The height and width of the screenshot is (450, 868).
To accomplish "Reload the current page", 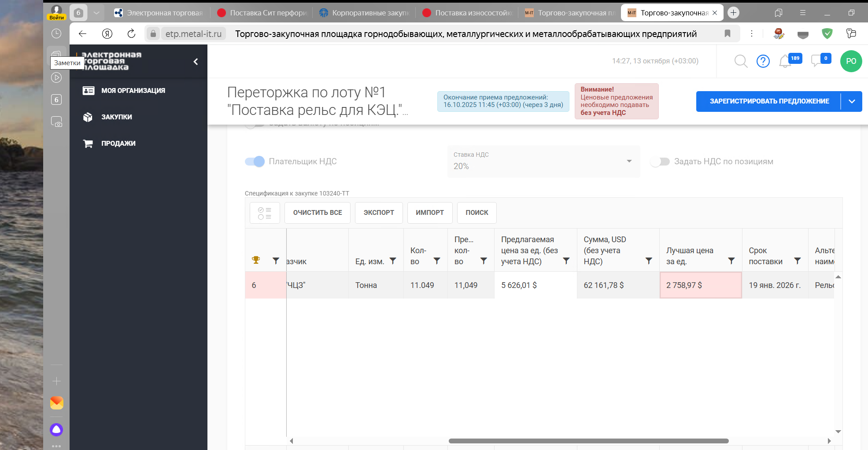I will (131, 33).
